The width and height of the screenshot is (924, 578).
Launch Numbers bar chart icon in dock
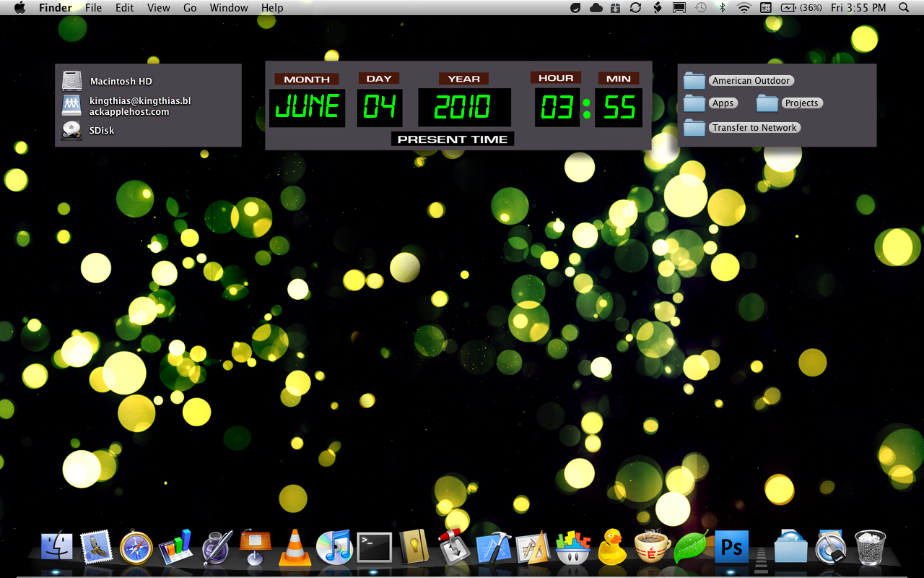(x=175, y=547)
